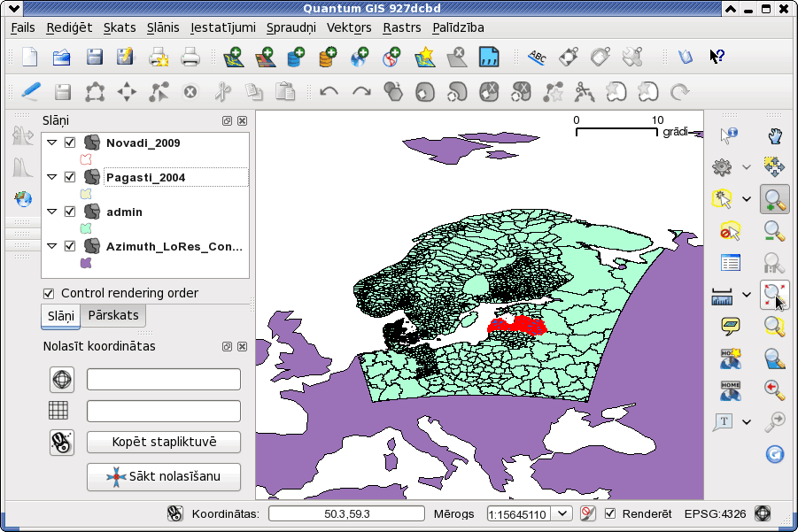Click the Add PostGIS Layer database icon
Image resolution: width=798 pixels, height=532 pixels.
(x=296, y=57)
